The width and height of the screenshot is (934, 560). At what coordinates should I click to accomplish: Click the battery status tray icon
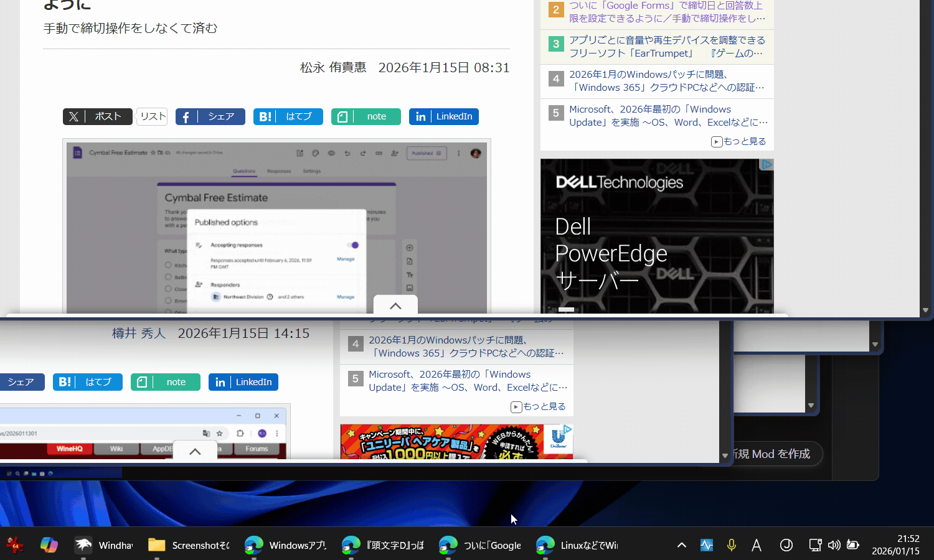pos(853,545)
